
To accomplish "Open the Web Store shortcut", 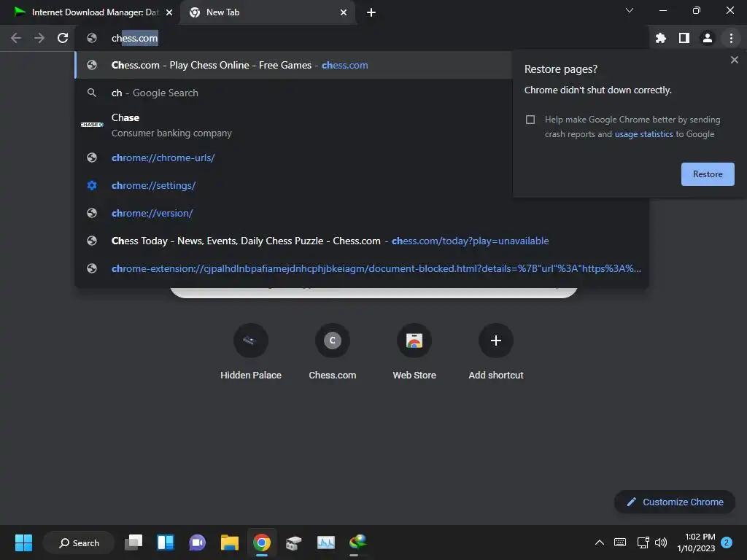I will click(414, 351).
